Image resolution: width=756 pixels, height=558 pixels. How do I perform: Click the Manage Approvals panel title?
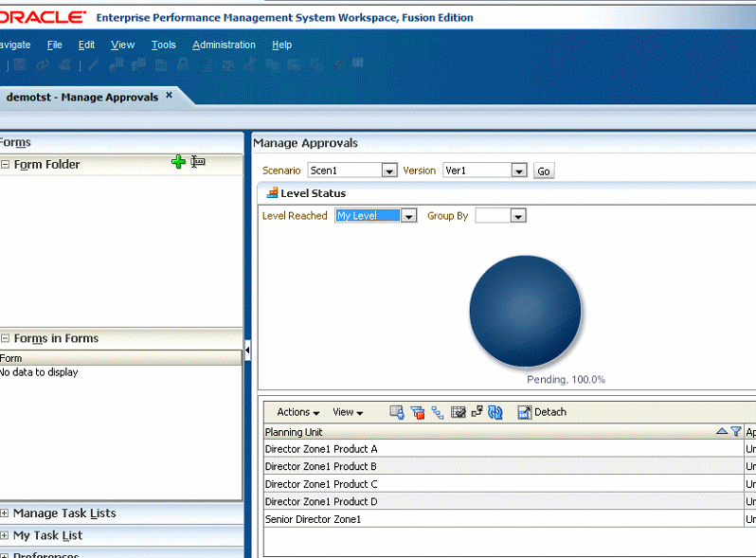(305, 143)
